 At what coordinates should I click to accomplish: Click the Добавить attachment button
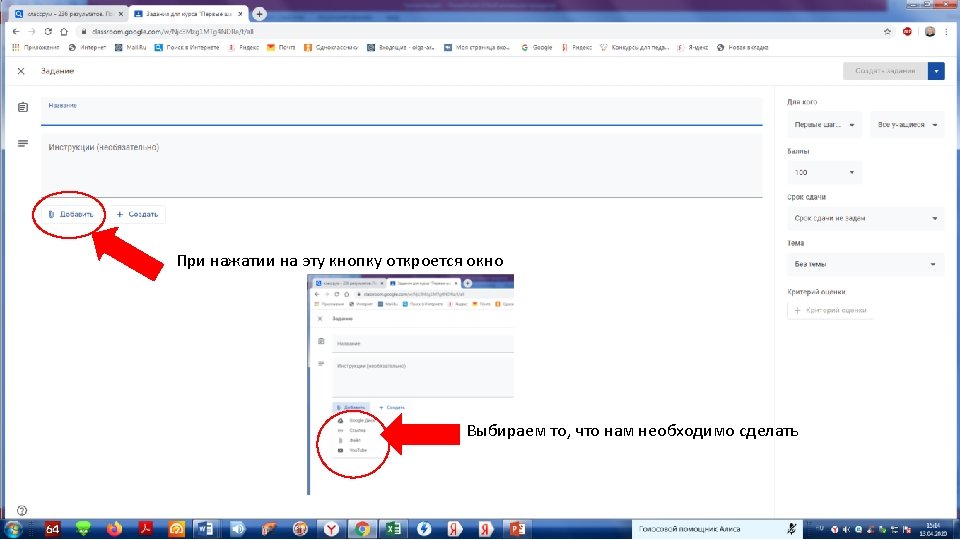click(70, 214)
